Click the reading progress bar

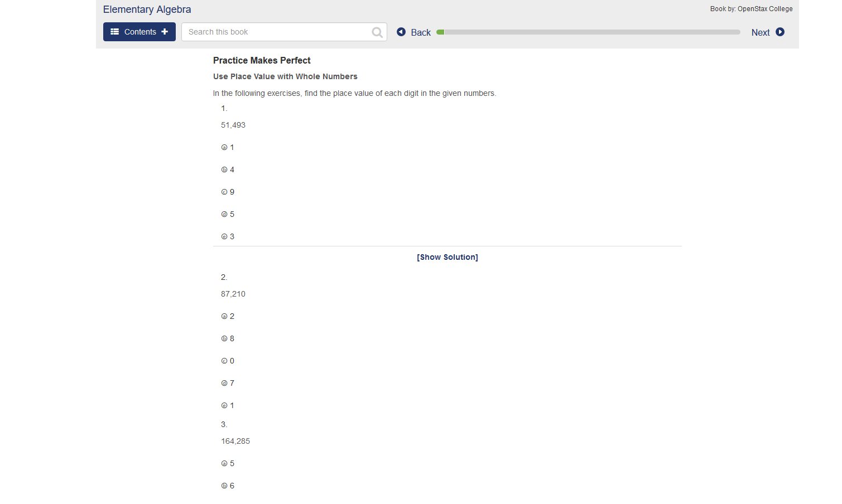[589, 32]
